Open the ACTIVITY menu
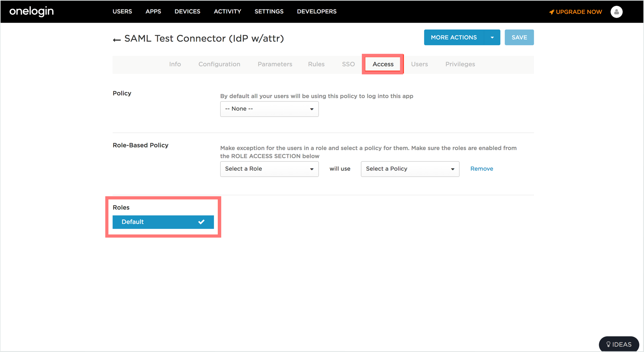644x352 pixels. pos(227,11)
